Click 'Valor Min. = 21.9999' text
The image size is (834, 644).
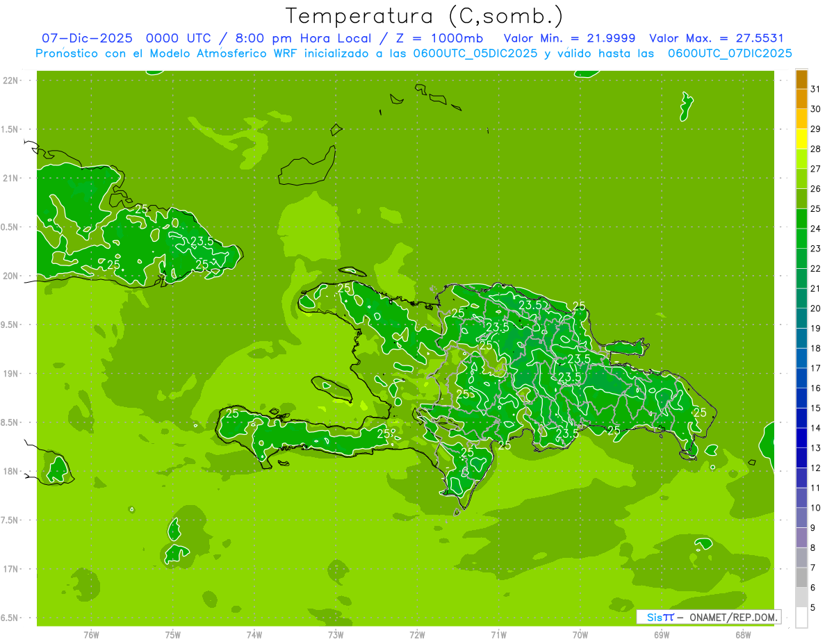[x=569, y=39]
